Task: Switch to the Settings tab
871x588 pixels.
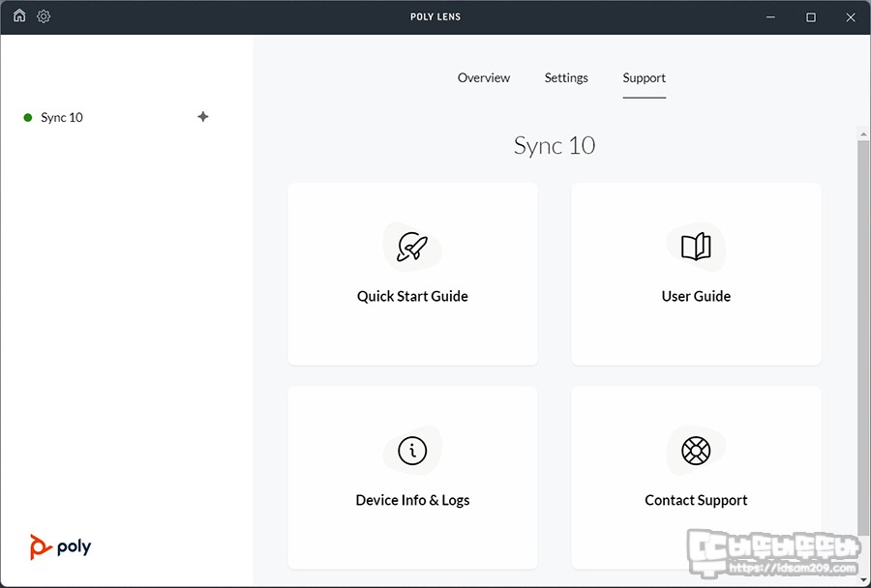Action: tap(566, 77)
